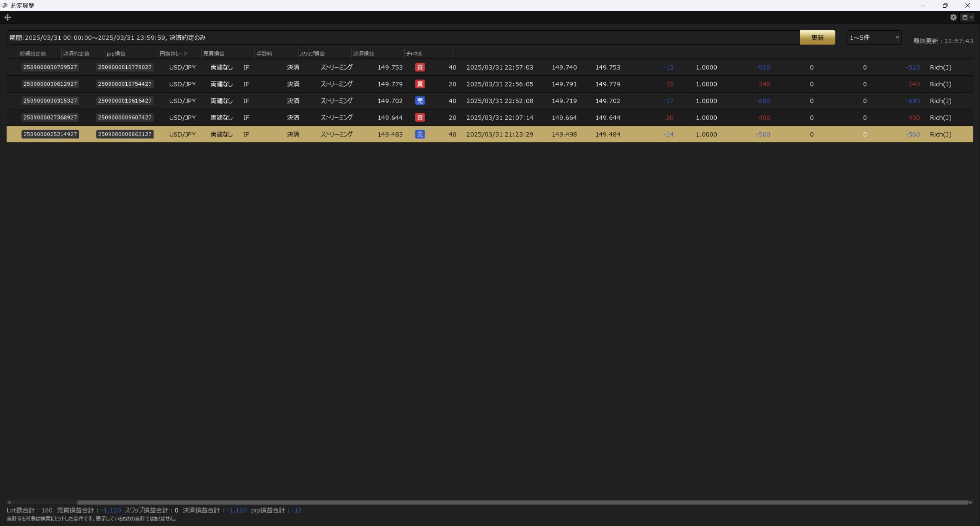Select order number 2509000030709527
The image size is (980, 526).
[x=50, y=67]
